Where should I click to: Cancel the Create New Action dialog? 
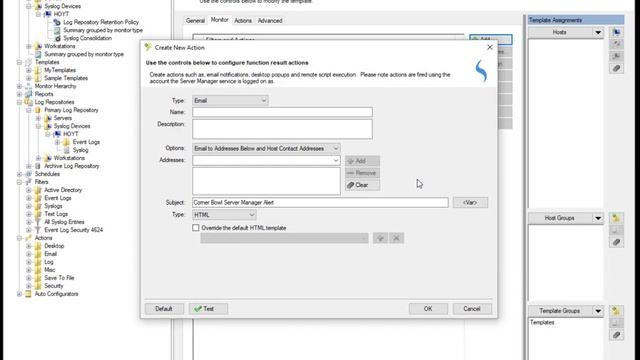coord(471,309)
